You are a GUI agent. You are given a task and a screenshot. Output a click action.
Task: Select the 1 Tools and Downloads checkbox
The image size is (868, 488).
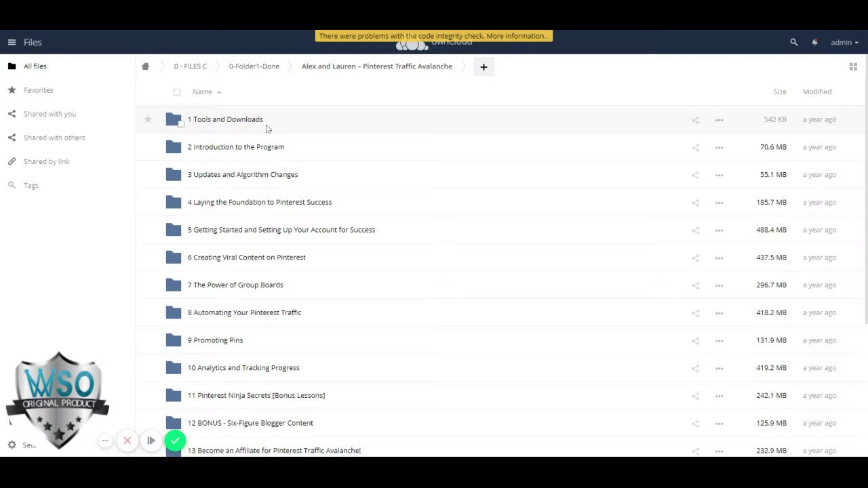pyautogui.click(x=181, y=123)
